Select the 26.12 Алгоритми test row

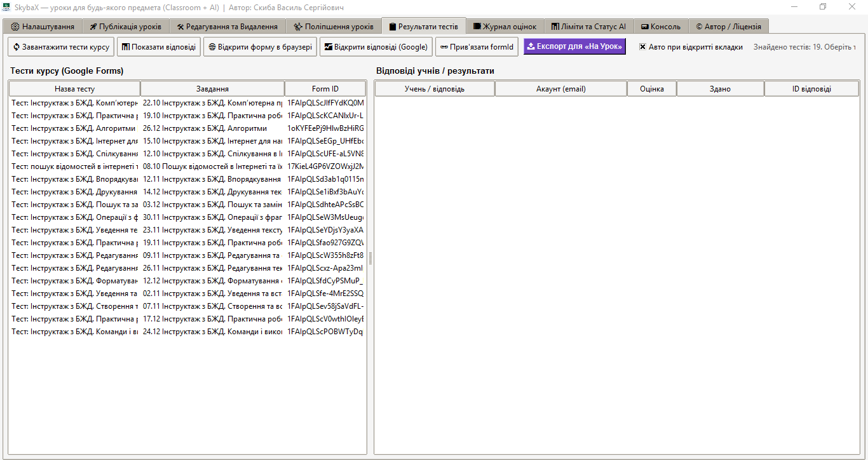tap(187, 128)
